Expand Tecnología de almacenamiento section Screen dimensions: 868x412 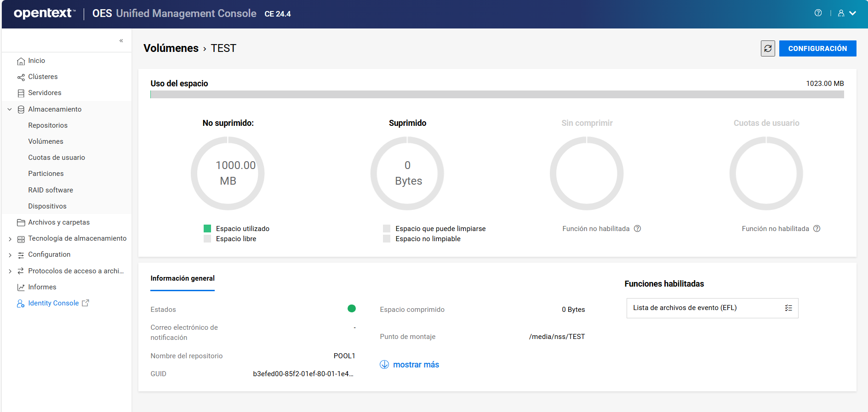[x=10, y=239]
